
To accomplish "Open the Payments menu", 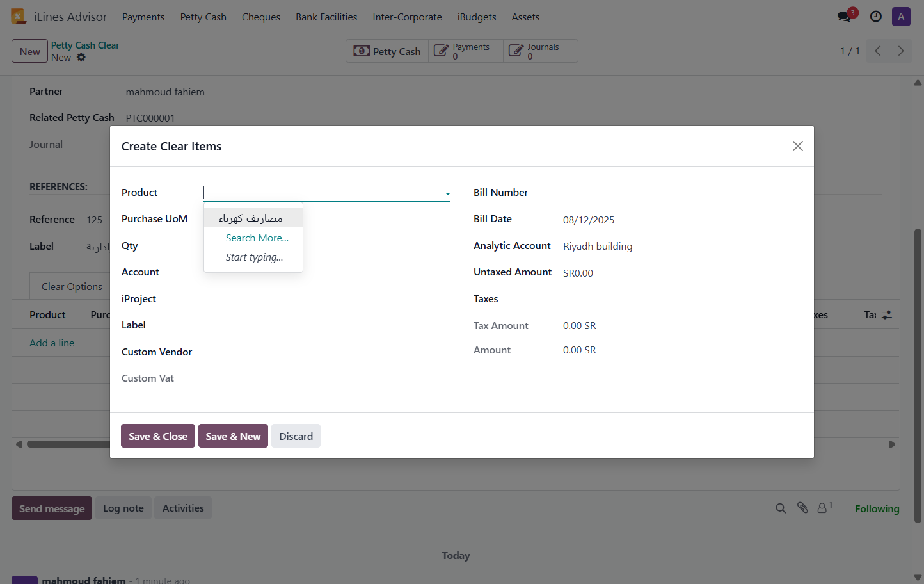I will click(143, 17).
